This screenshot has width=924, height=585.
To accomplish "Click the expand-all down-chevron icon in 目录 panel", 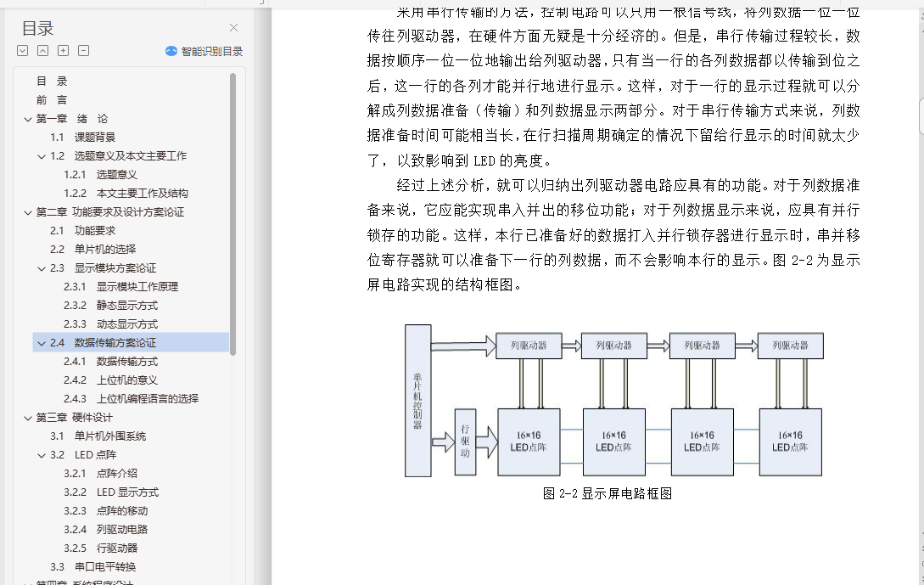I will tap(22, 51).
